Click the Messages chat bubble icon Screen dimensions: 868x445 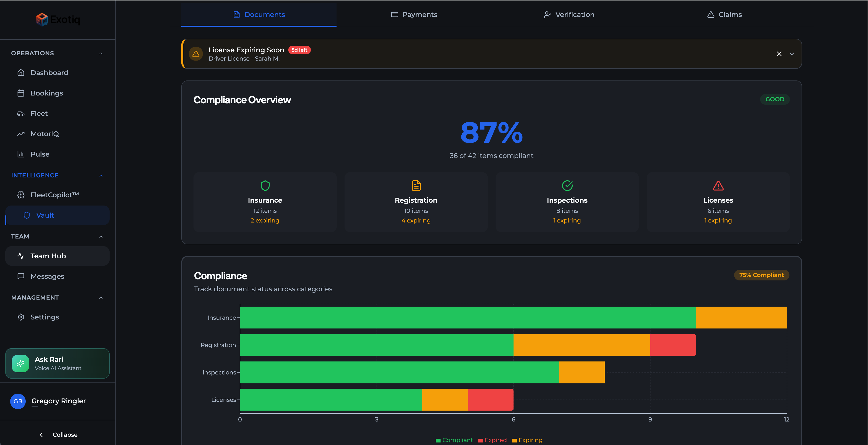pos(21,276)
